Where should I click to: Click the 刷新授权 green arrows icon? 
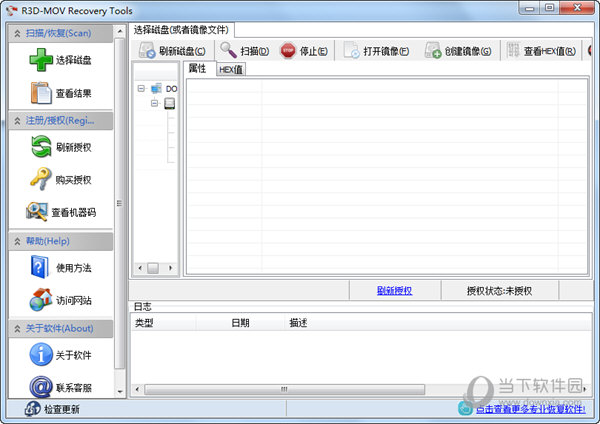[x=41, y=147]
